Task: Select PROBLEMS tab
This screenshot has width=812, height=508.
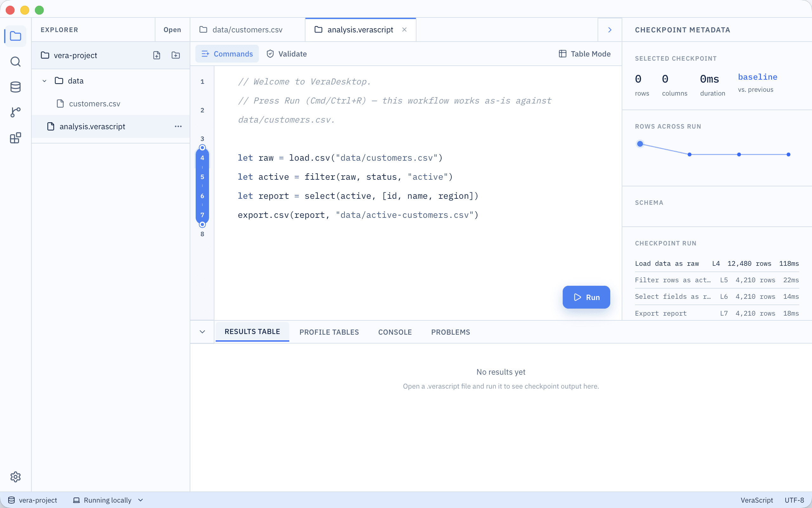Action: pos(451,332)
